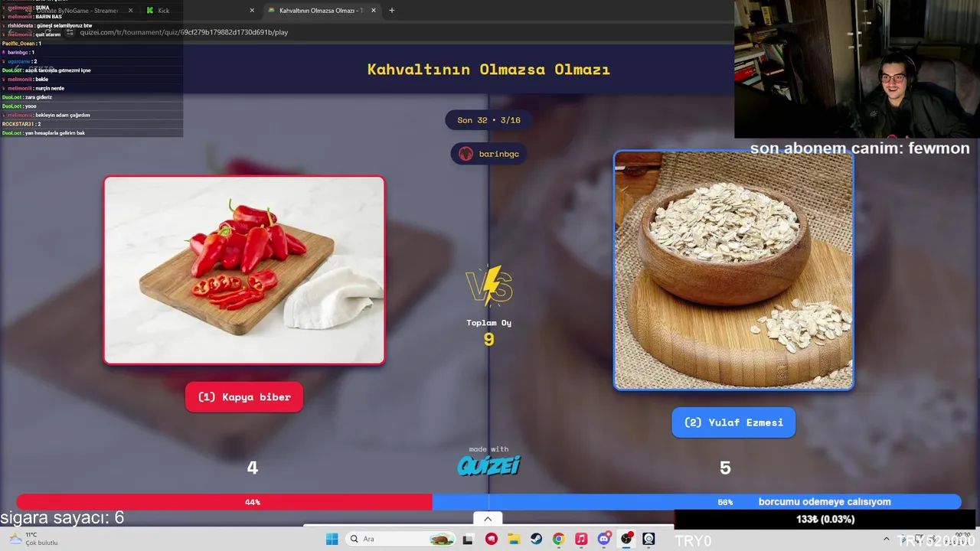Click the red 44% vote bar
980x551 pixels.
coord(224,502)
